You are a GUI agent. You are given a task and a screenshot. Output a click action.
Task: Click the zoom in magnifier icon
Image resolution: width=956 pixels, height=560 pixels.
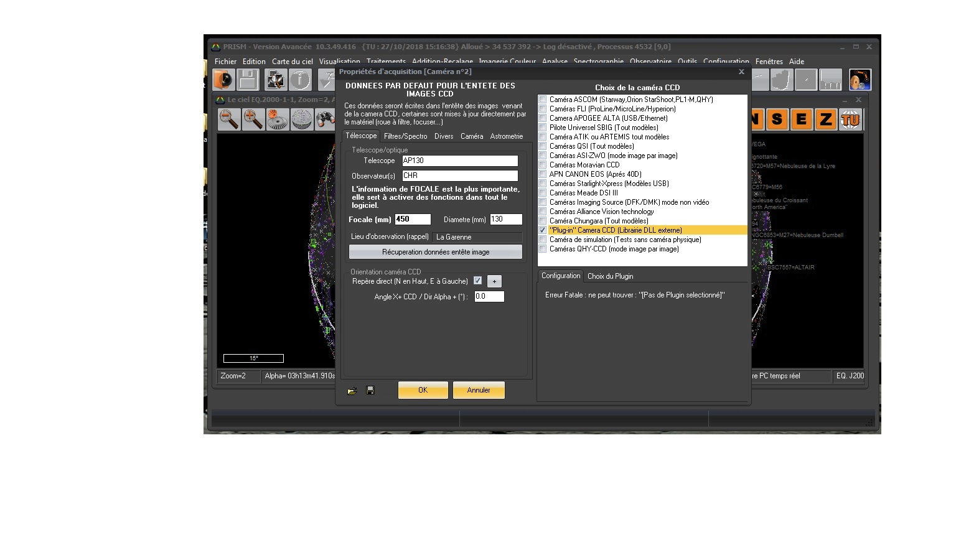coord(253,119)
